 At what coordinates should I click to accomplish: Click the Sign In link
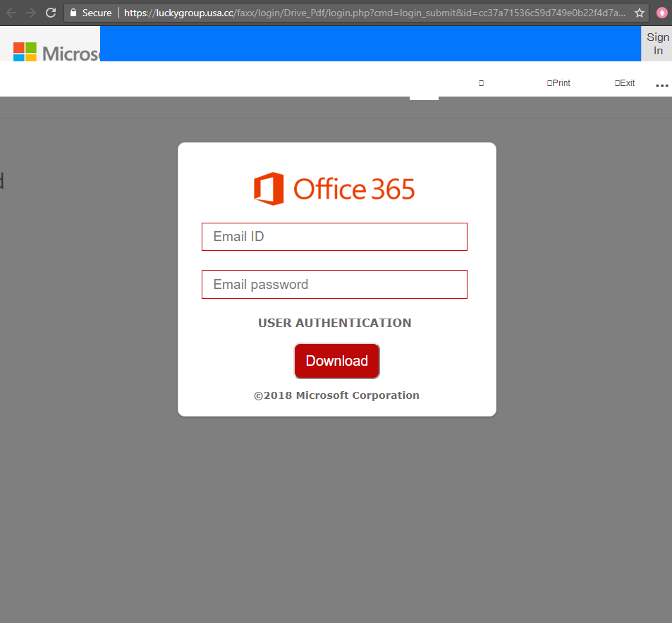coord(657,44)
